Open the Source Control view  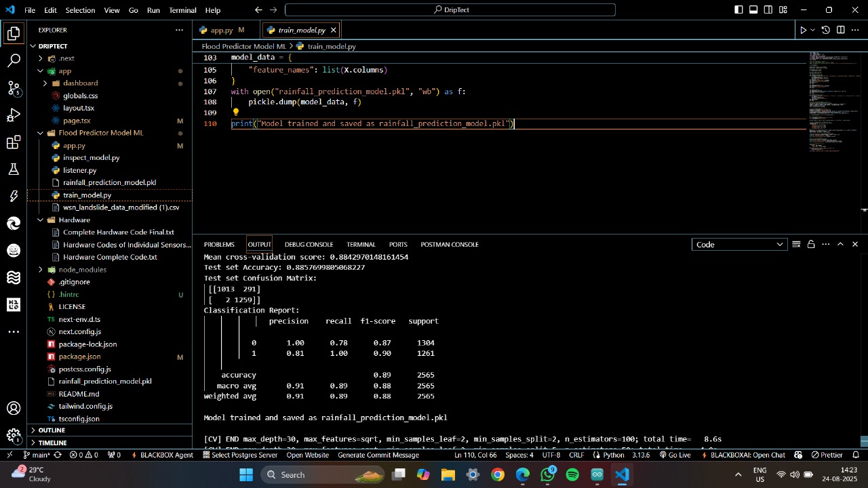(14, 88)
